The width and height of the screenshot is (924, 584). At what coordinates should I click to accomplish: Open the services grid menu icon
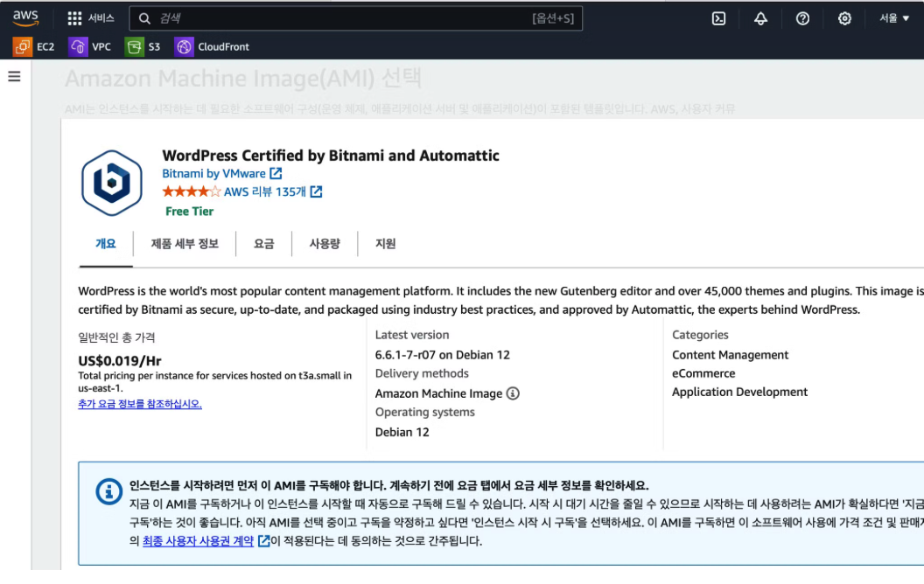74,18
